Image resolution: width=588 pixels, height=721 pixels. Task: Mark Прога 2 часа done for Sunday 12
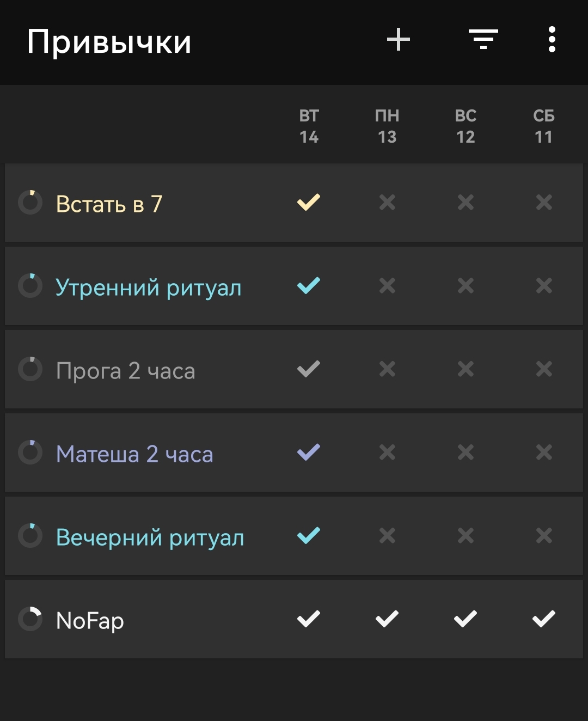point(465,369)
